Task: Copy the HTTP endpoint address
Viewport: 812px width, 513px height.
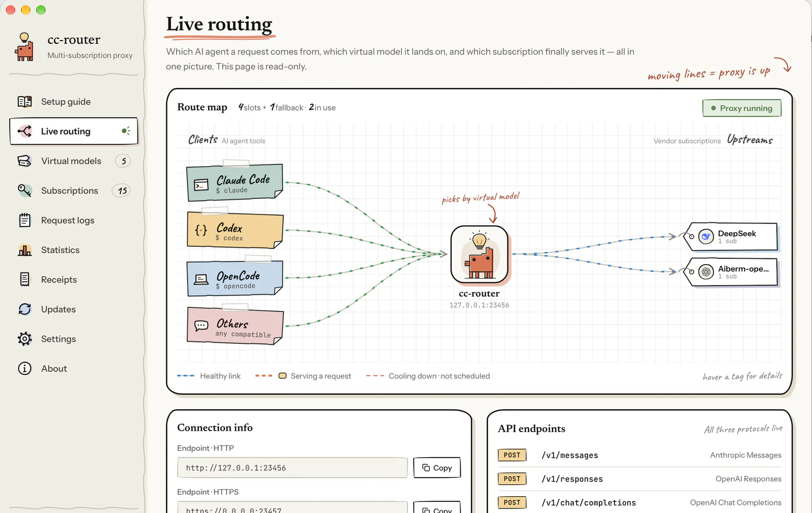Action: click(x=437, y=468)
